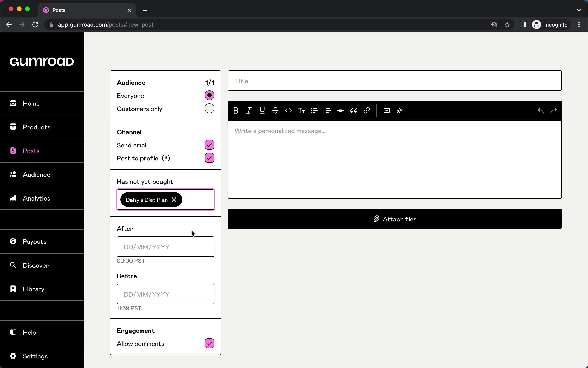Open the Chrome three-dot menu
Screen dimensions: 588x368
(x=579, y=25)
